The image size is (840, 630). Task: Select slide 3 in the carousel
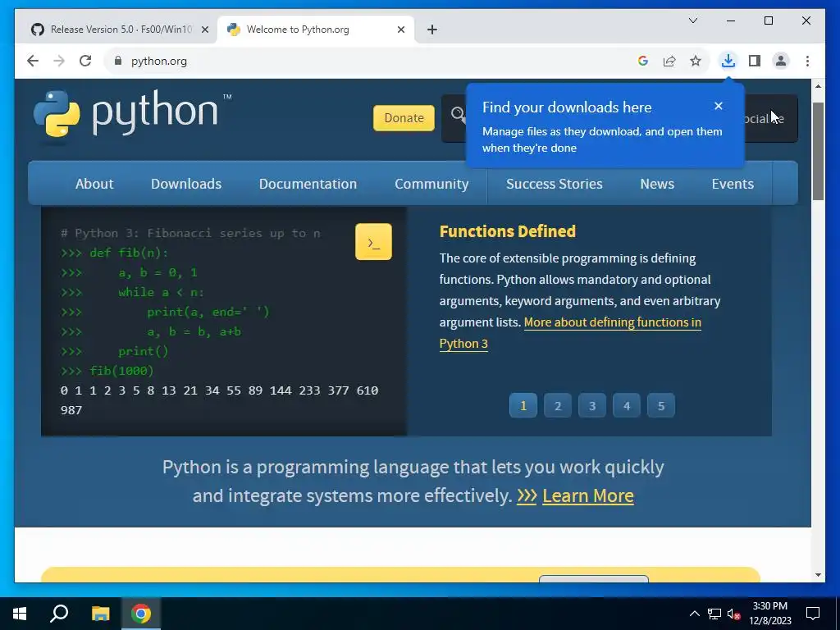(592, 405)
